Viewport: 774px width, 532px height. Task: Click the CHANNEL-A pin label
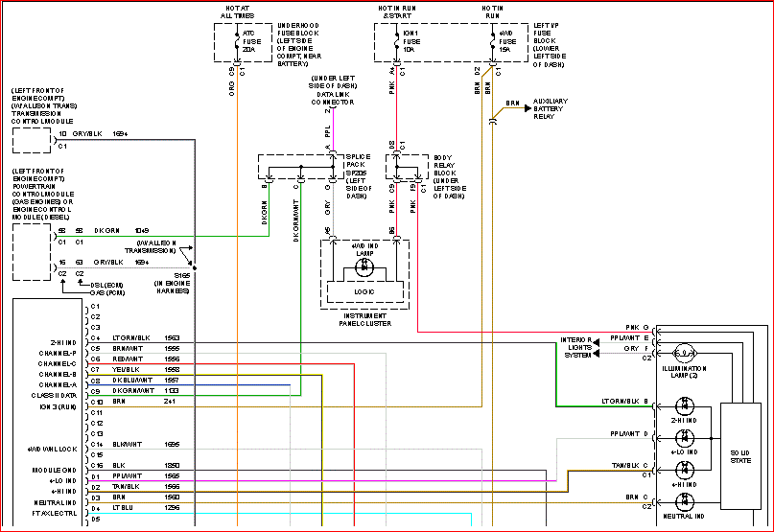[58, 385]
